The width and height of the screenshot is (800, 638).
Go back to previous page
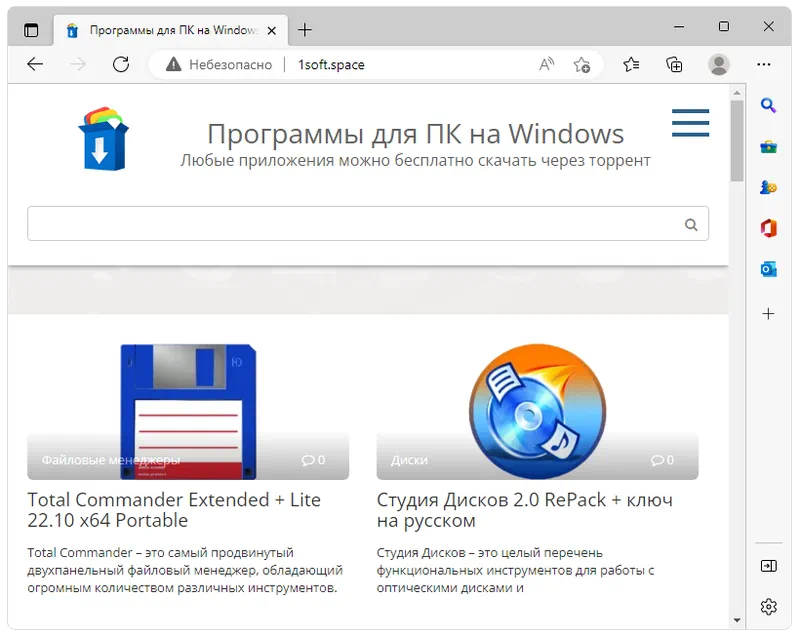[35, 64]
